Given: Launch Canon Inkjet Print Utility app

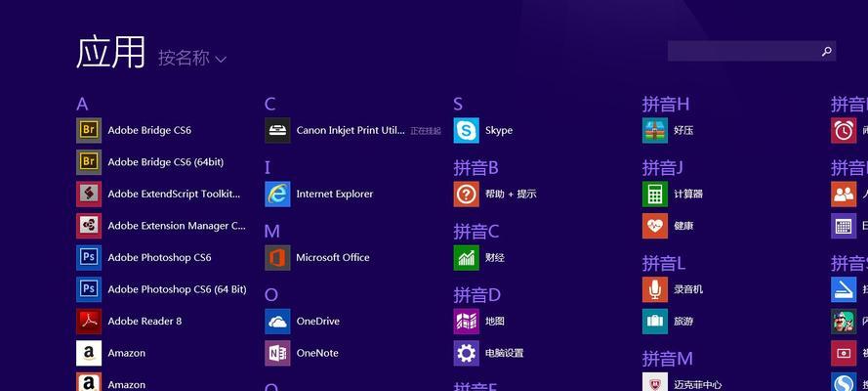Looking at the screenshot, I should click(335, 130).
